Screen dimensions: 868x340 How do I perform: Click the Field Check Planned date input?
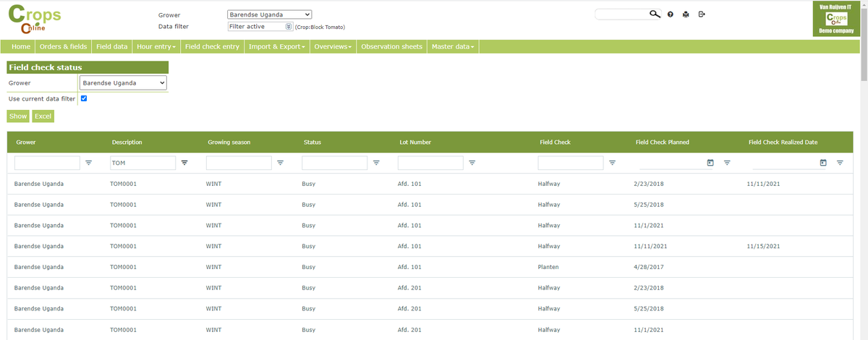point(672,163)
